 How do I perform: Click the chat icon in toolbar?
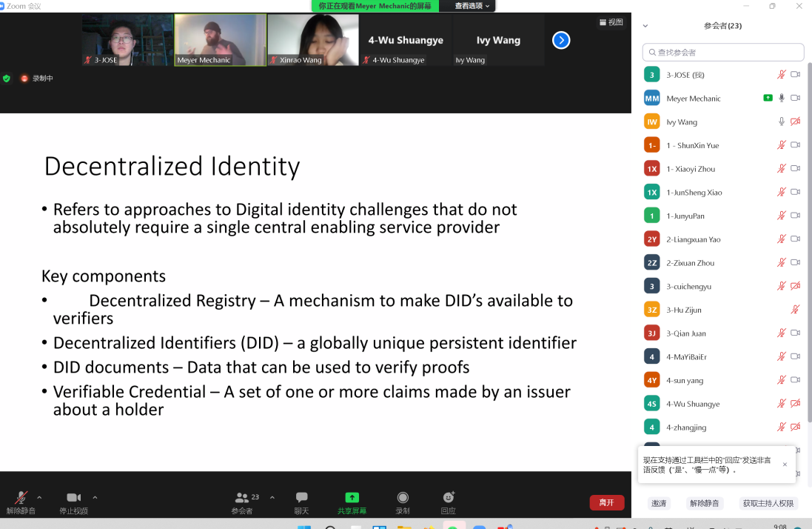click(x=301, y=498)
